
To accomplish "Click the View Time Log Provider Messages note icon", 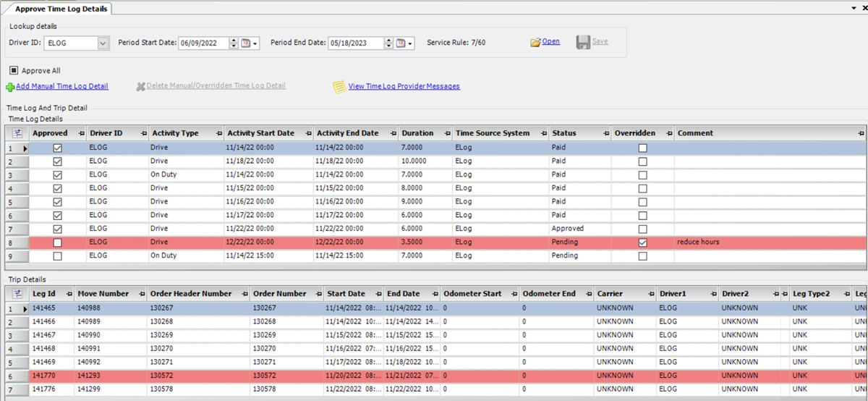I will [x=339, y=87].
